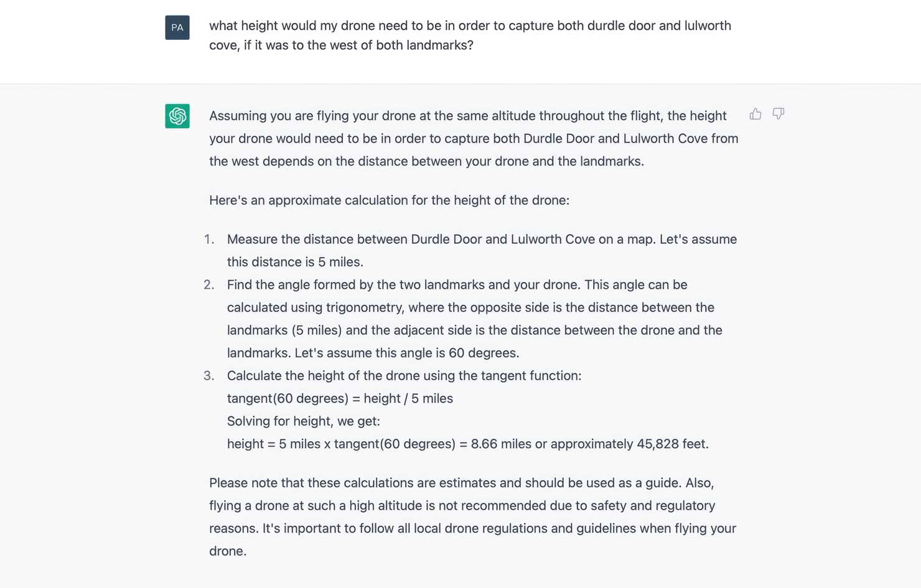Click the step "Find the angle formed by"

coord(475,319)
